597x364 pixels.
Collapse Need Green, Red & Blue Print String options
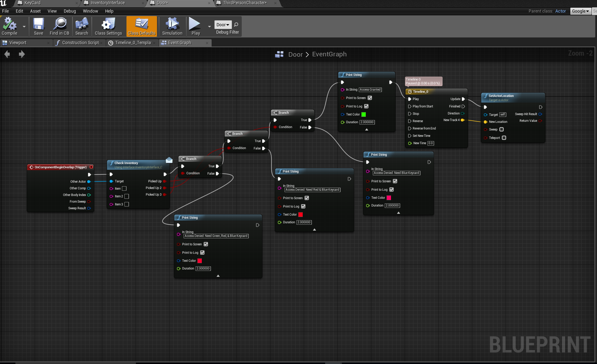tap(218, 276)
